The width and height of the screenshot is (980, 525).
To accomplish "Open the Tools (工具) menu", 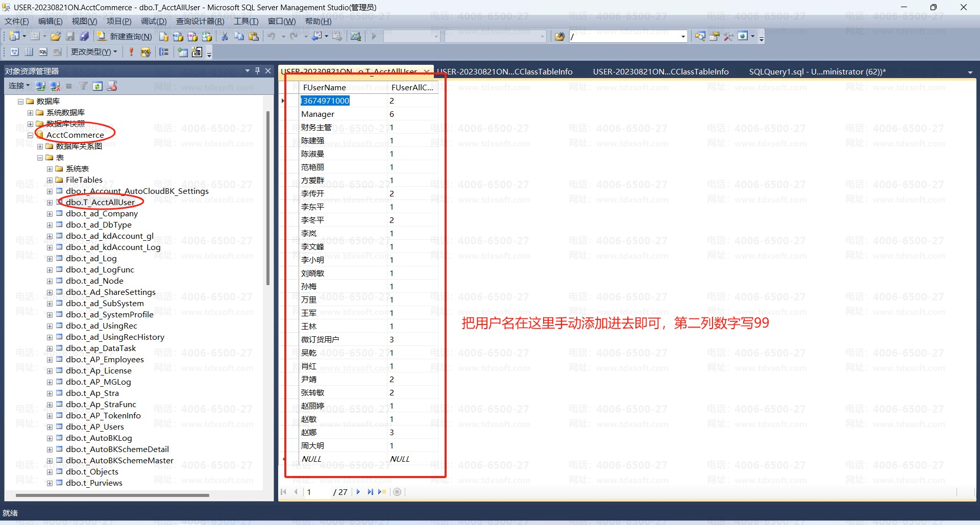I will point(246,21).
